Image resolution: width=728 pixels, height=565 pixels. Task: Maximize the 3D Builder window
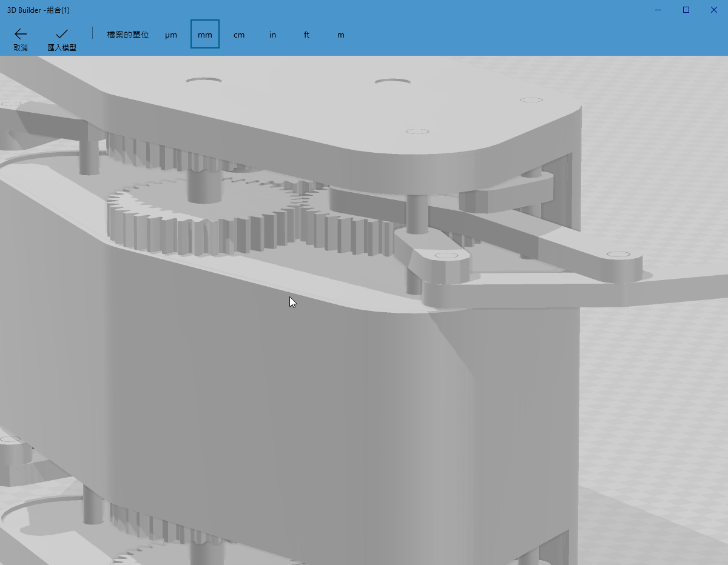[x=686, y=10]
